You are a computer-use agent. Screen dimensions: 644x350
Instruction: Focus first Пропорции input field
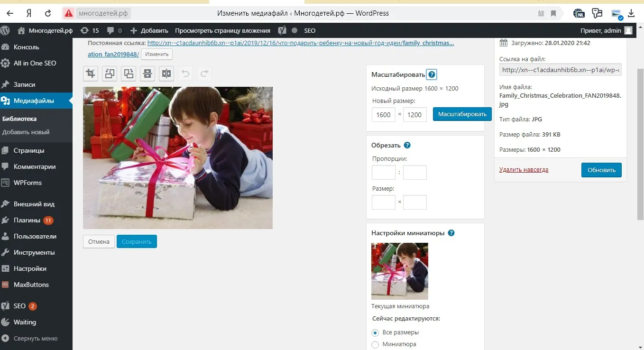(384, 172)
